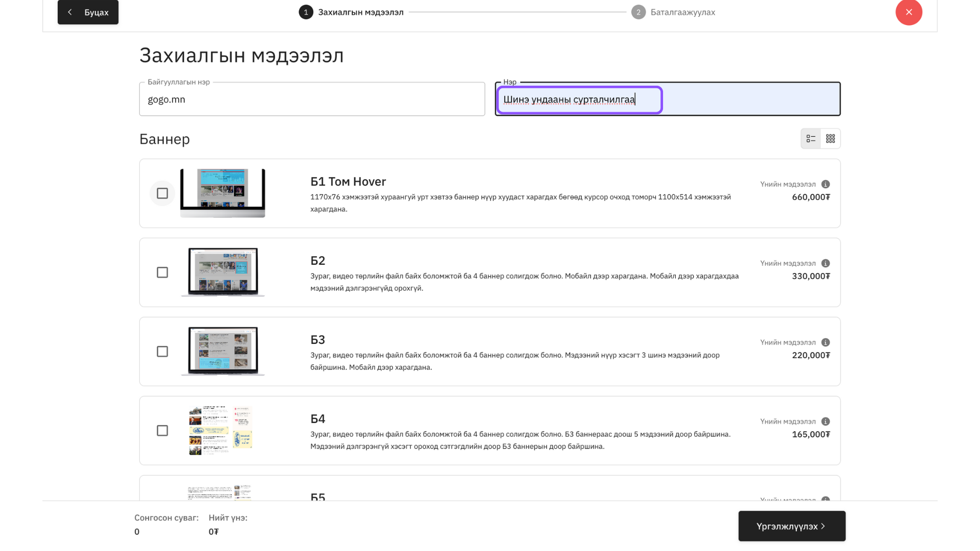Check the Б1 Том Hover checkbox
The height and width of the screenshot is (551, 980).
(x=162, y=193)
